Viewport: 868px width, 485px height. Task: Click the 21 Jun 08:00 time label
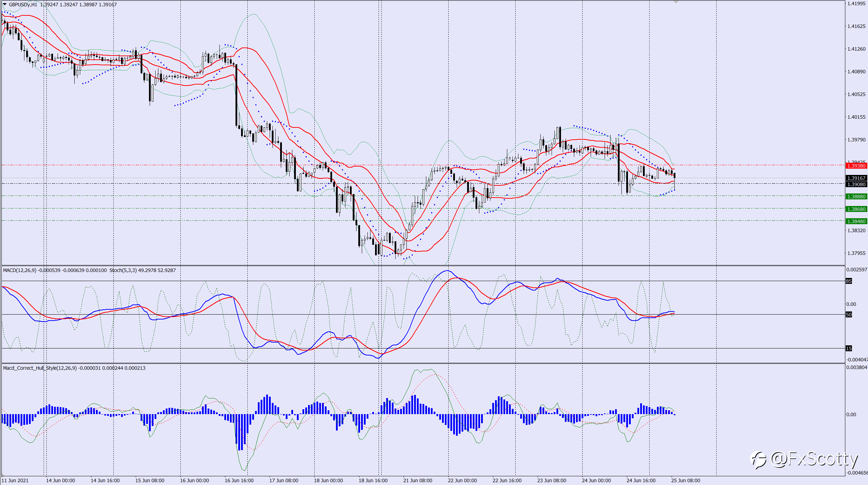pos(418,480)
